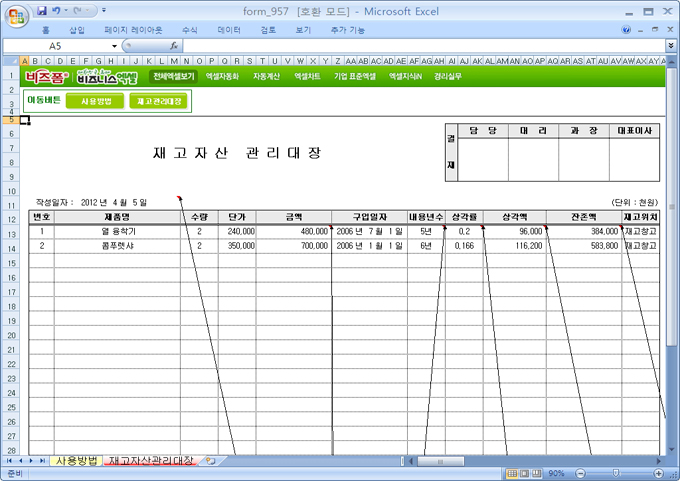The height and width of the screenshot is (481, 680).
Task: Select the cell containing 583,800
Action: coord(584,246)
